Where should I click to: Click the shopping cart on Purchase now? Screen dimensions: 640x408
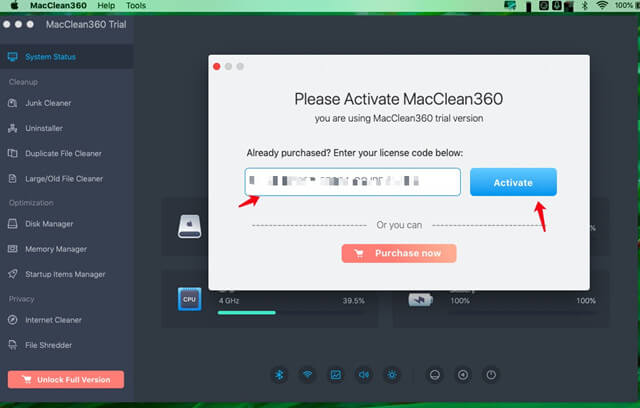(x=359, y=254)
